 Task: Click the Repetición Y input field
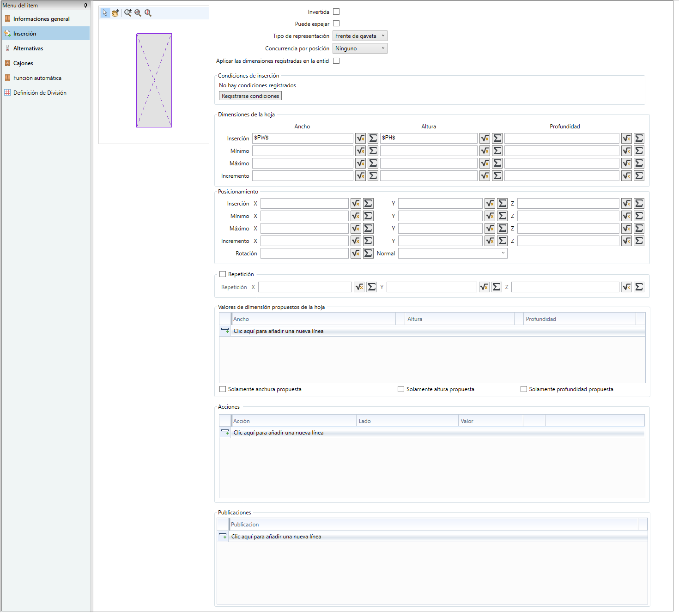coord(432,287)
